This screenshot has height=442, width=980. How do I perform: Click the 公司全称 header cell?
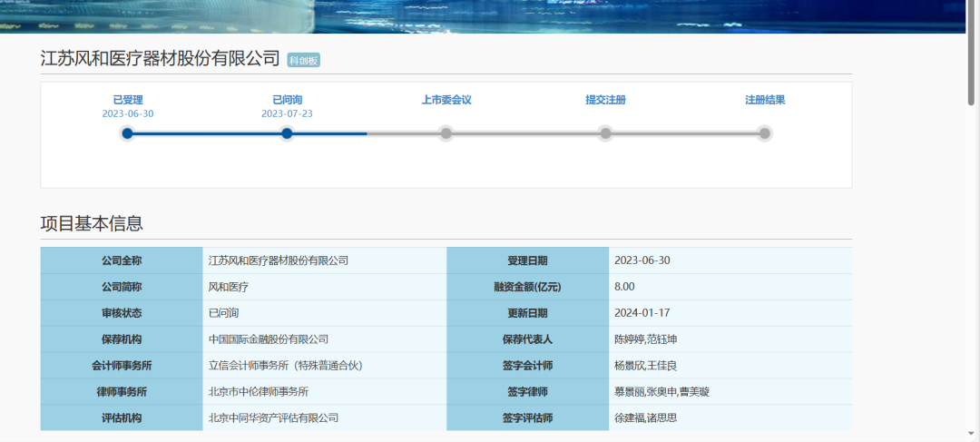click(122, 260)
